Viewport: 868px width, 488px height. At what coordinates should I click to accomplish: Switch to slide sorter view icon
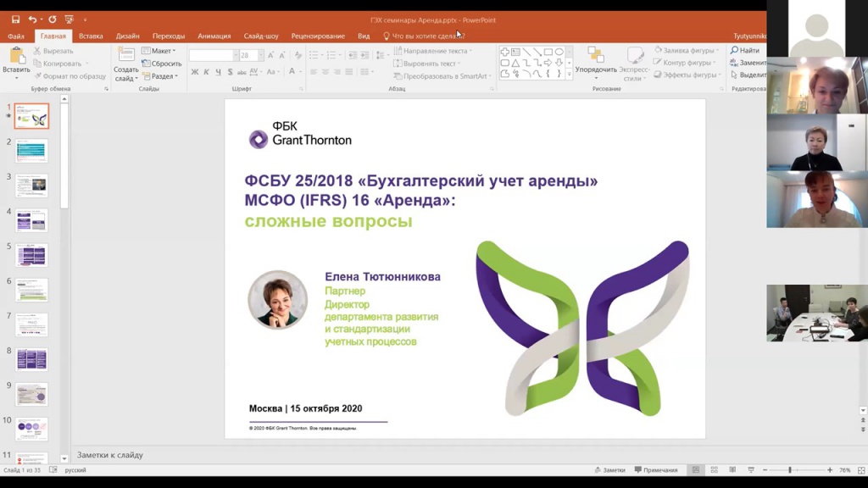[x=714, y=469]
